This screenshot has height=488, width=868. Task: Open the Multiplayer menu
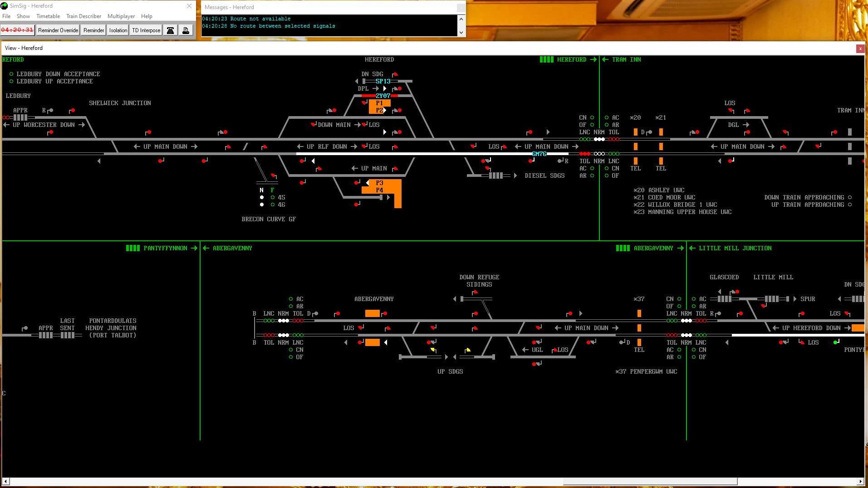pos(121,16)
